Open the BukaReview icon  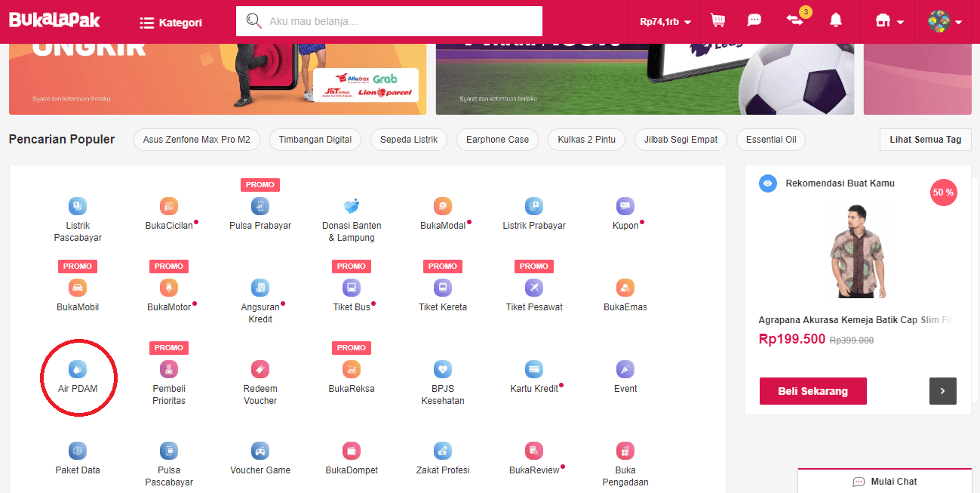(x=534, y=451)
